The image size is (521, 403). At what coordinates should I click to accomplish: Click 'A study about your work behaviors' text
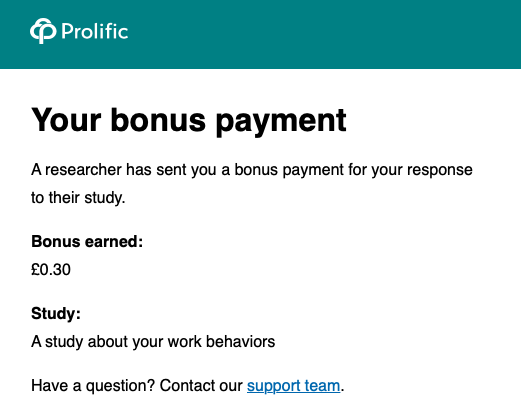pos(153,342)
